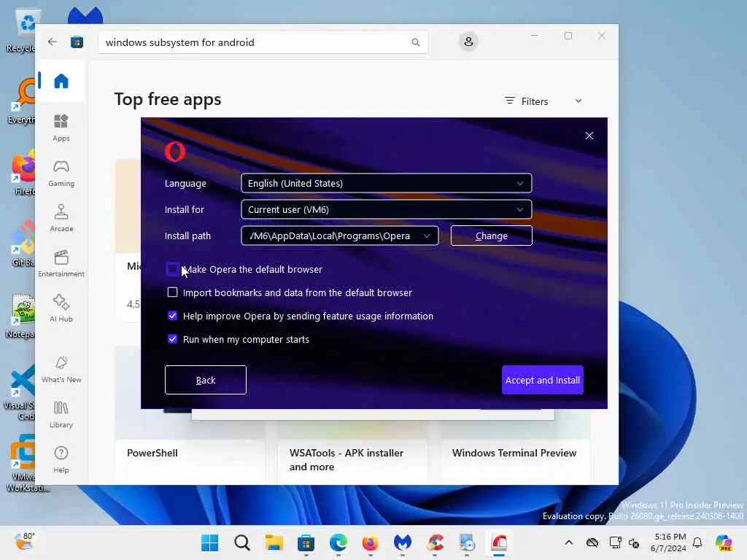747x560 pixels.
Task: Show hidden system tray icons
Action: (x=569, y=542)
